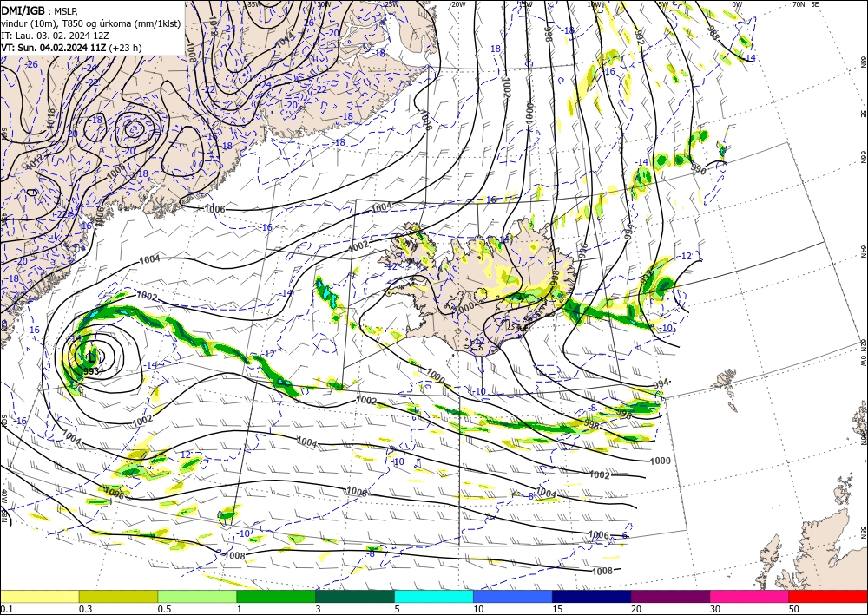Click the yellow 0.1–0.3 legend swatch

pyautogui.click(x=40, y=596)
